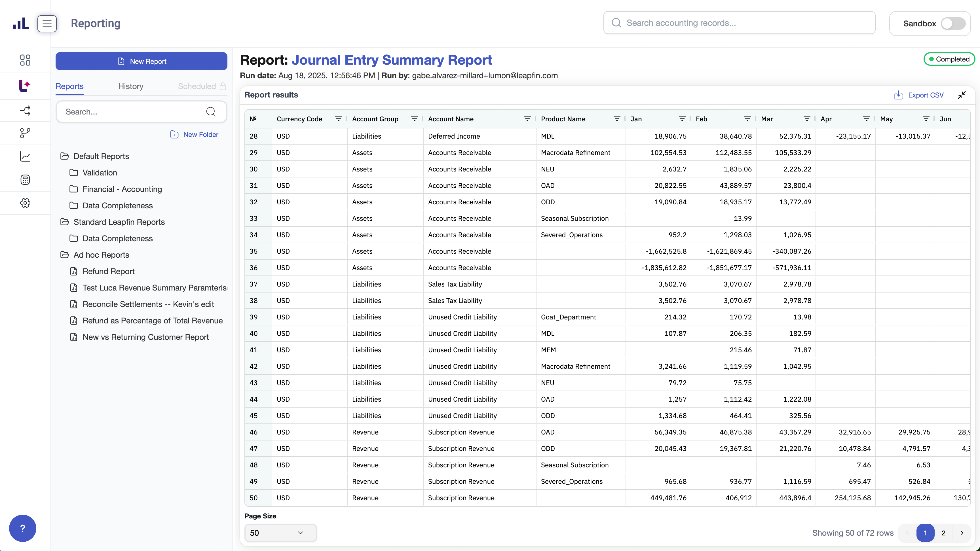The width and height of the screenshot is (980, 551).
Task: Open the analytics chart sidebar icon
Action: [x=25, y=156]
